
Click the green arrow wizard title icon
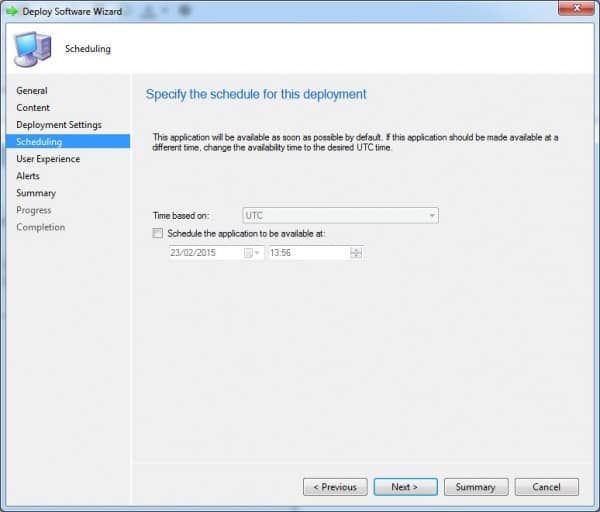pos(12,11)
